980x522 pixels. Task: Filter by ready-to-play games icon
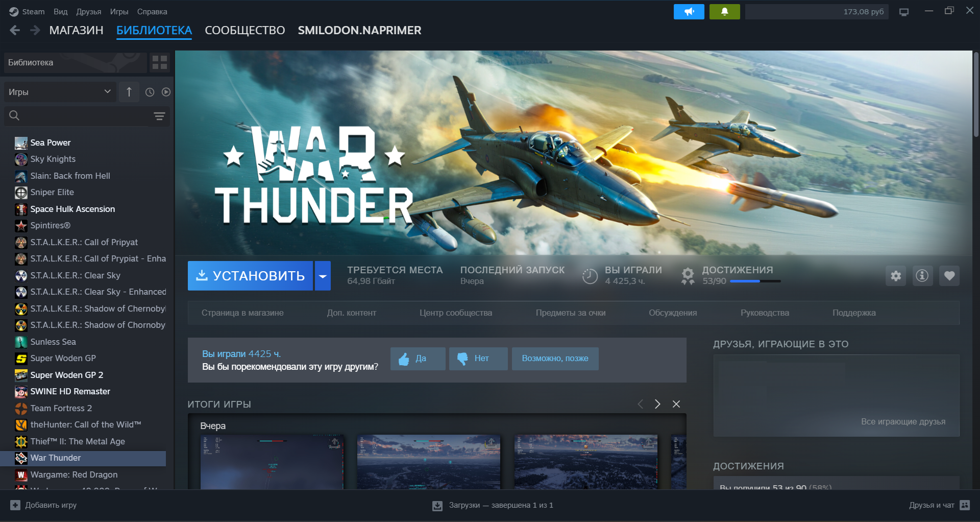pos(166,92)
